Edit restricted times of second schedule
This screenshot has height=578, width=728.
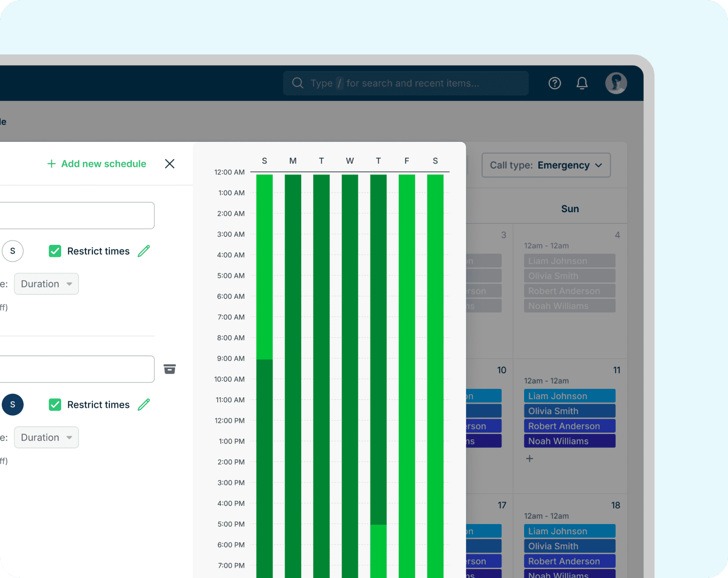coord(144,405)
